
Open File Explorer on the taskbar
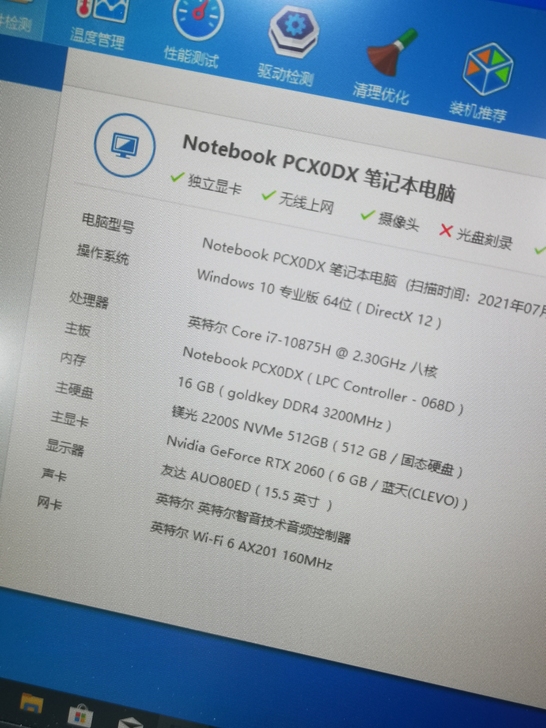coord(32,704)
